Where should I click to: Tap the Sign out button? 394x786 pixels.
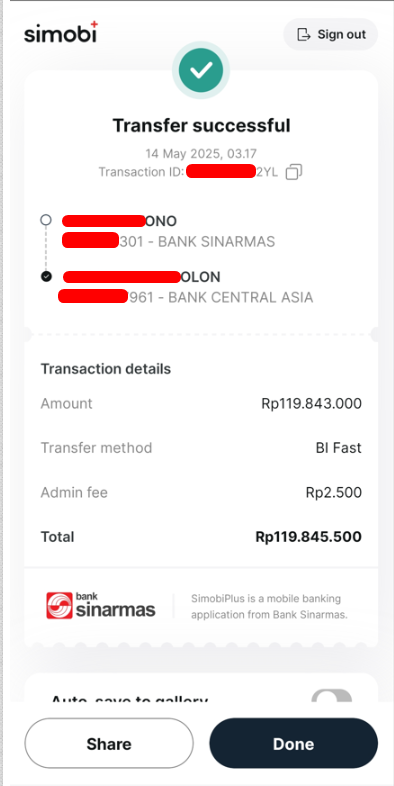[331, 35]
